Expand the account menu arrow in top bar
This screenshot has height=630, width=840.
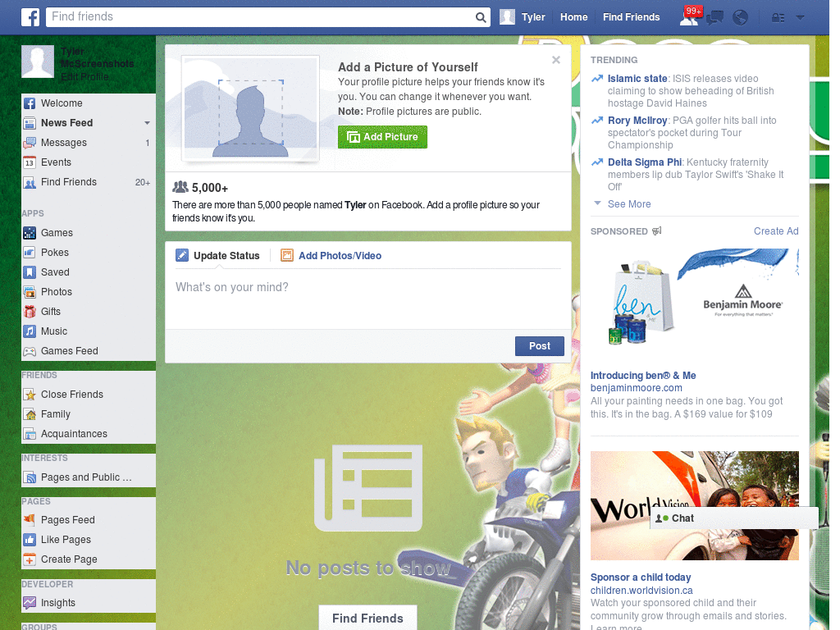[800, 18]
